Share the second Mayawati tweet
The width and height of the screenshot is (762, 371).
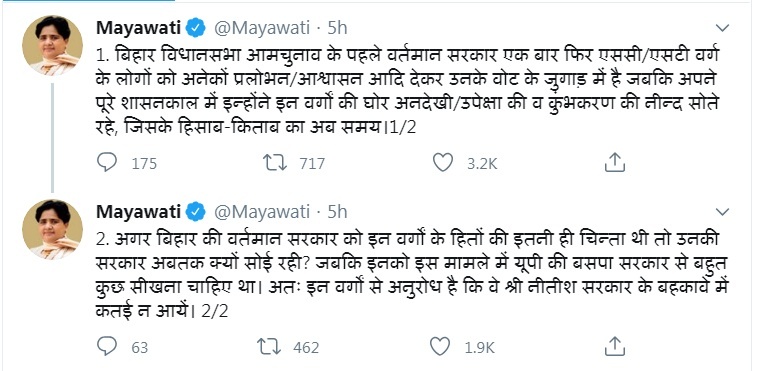[x=614, y=347]
